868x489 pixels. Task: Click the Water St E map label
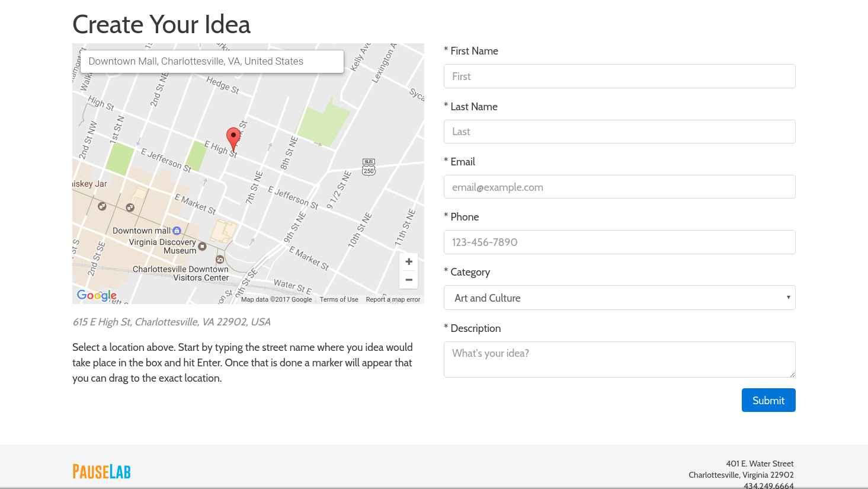click(x=293, y=286)
